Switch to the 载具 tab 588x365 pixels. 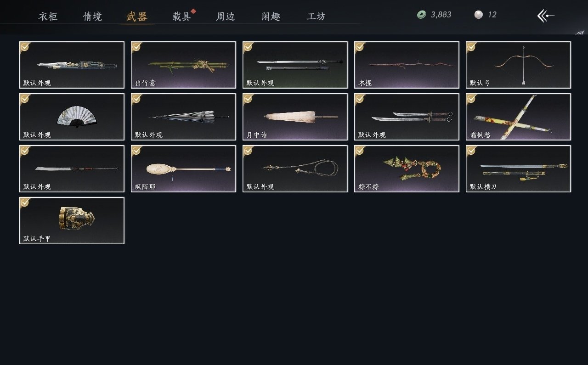(181, 17)
